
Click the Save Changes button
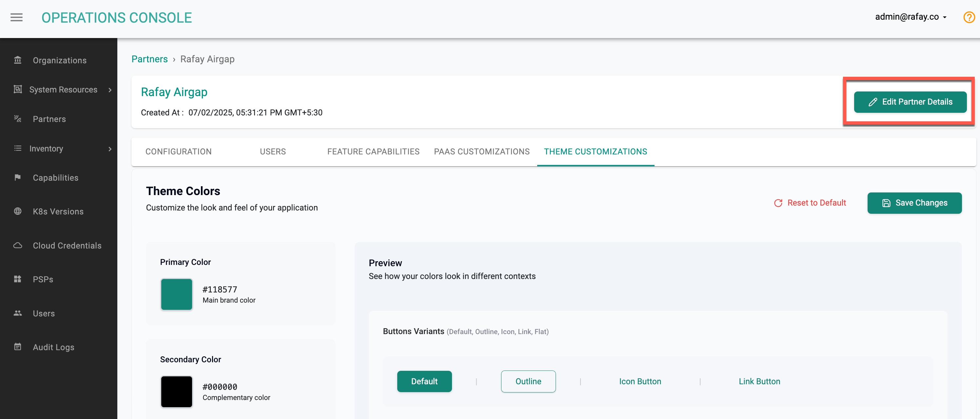[914, 203]
